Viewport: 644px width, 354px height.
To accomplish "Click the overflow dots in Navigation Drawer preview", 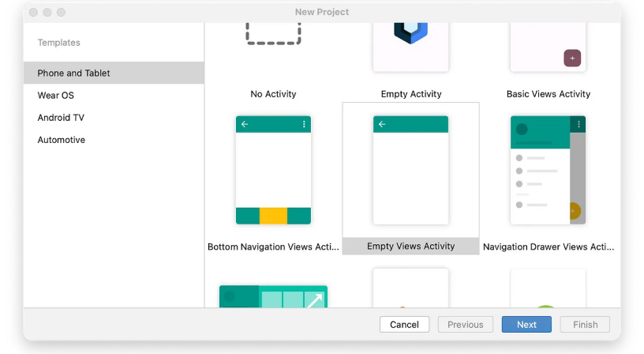I will pyautogui.click(x=578, y=124).
